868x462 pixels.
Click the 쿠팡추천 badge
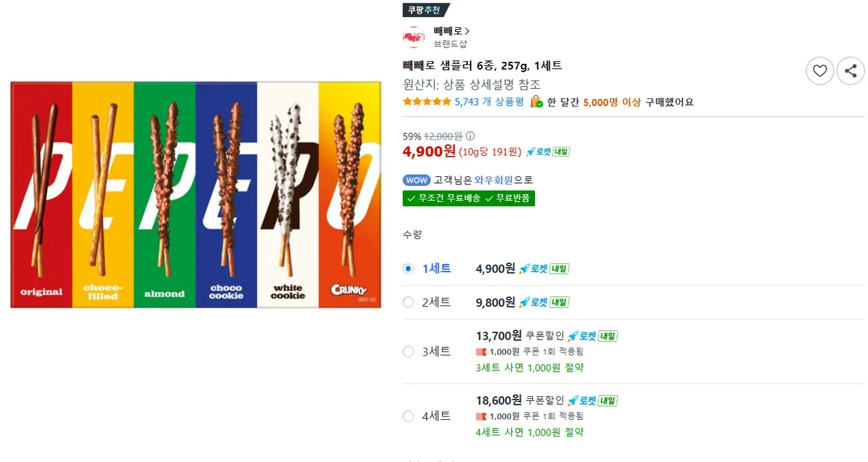pyautogui.click(x=425, y=10)
